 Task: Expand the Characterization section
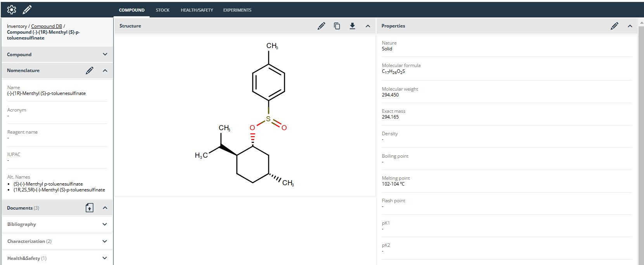click(105, 241)
